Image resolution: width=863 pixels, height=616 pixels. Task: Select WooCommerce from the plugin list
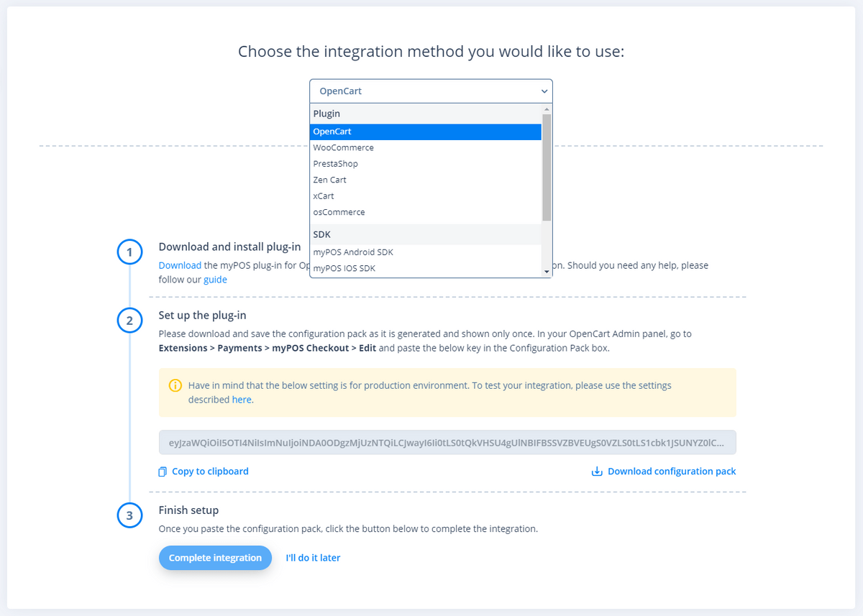click(x=343, y=147)
